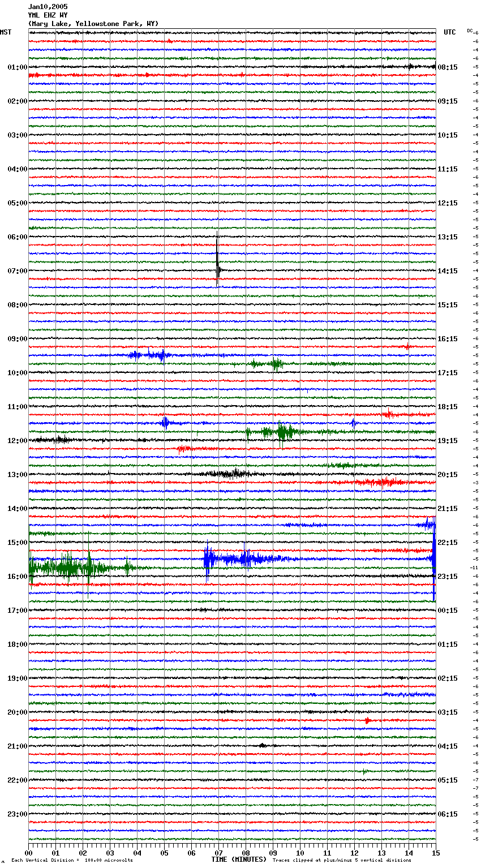Click bottom axis minute tick label 00
The height and width of the screenshot is (868, 481).
click(28, 853)
